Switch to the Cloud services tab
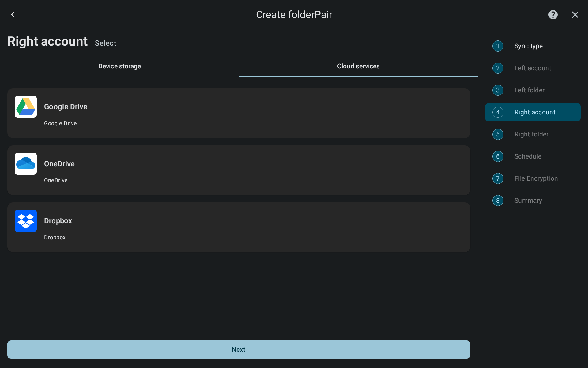 (x=358, y=66)
